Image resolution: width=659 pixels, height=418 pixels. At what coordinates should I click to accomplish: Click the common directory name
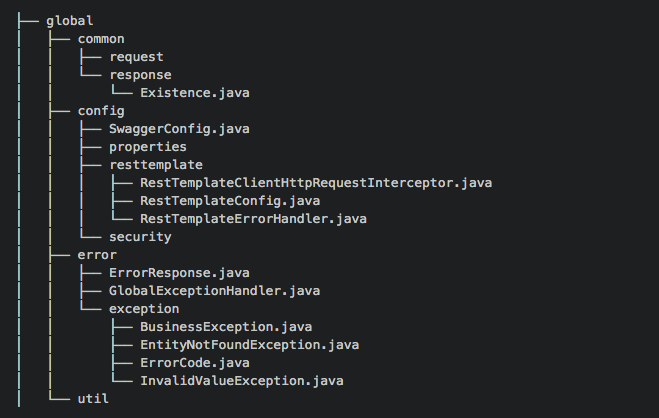pos(101,39)
